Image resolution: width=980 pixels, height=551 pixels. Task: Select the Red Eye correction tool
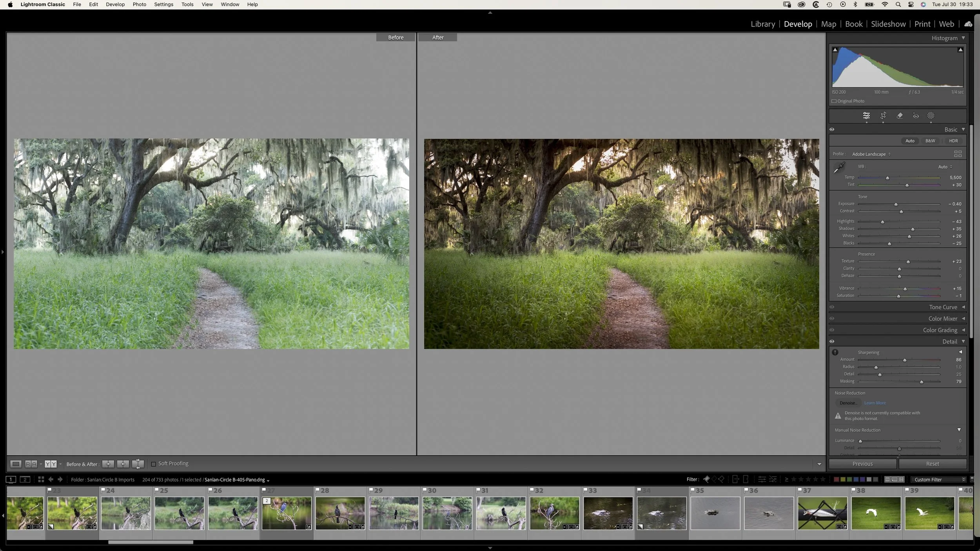pyautogui.click(x=916, y=116)
